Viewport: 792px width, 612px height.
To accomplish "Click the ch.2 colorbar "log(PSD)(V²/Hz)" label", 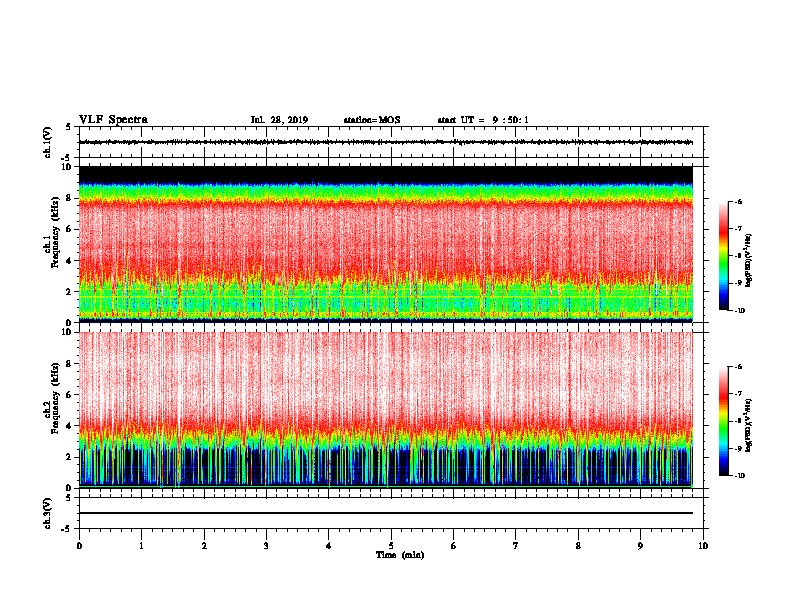I will pos(748,425).
